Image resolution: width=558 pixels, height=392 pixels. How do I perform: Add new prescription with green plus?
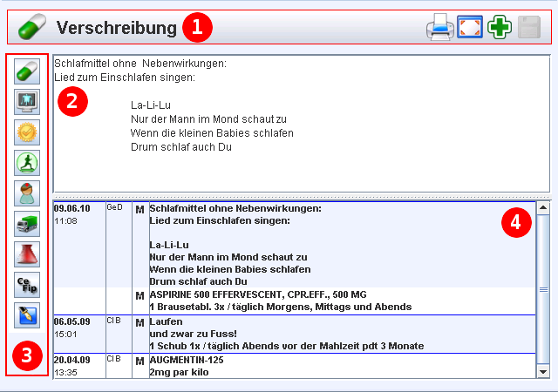tap(500, 27)
